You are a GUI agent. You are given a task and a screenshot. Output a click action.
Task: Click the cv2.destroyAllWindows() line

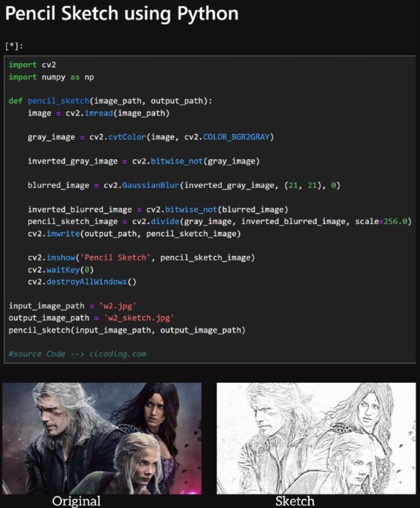tap(82, 281)
